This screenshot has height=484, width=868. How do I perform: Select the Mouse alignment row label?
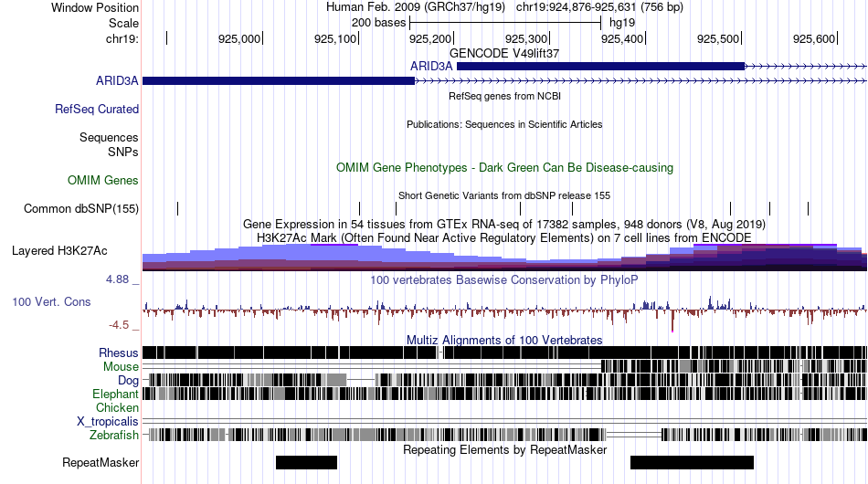click(x=121, y=367)
